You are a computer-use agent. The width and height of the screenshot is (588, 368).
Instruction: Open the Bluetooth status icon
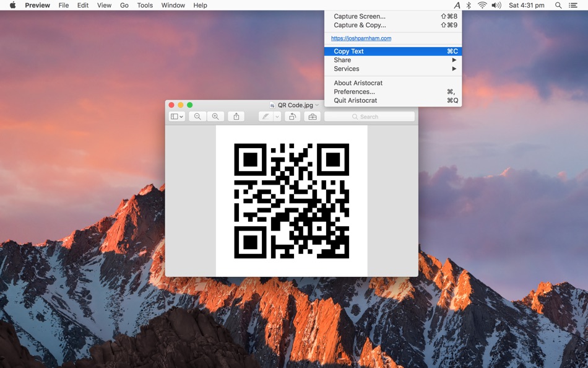pyautogui.click(x=469, y=5)
